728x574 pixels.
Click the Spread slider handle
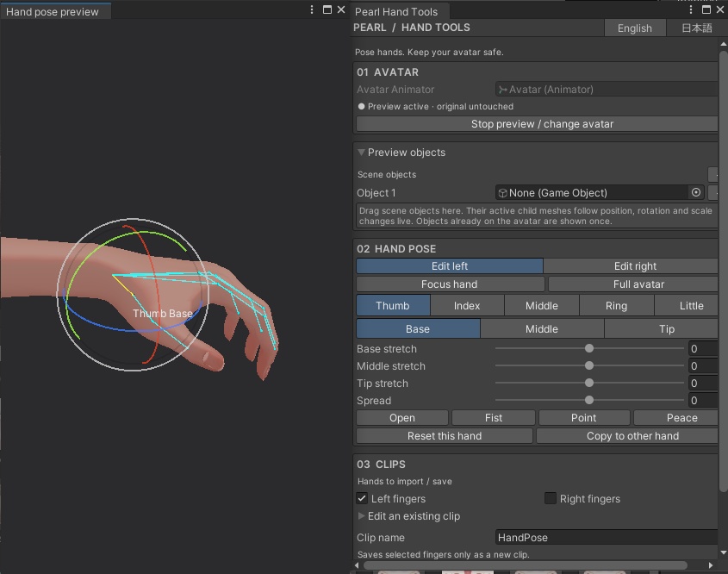point(589,400)
